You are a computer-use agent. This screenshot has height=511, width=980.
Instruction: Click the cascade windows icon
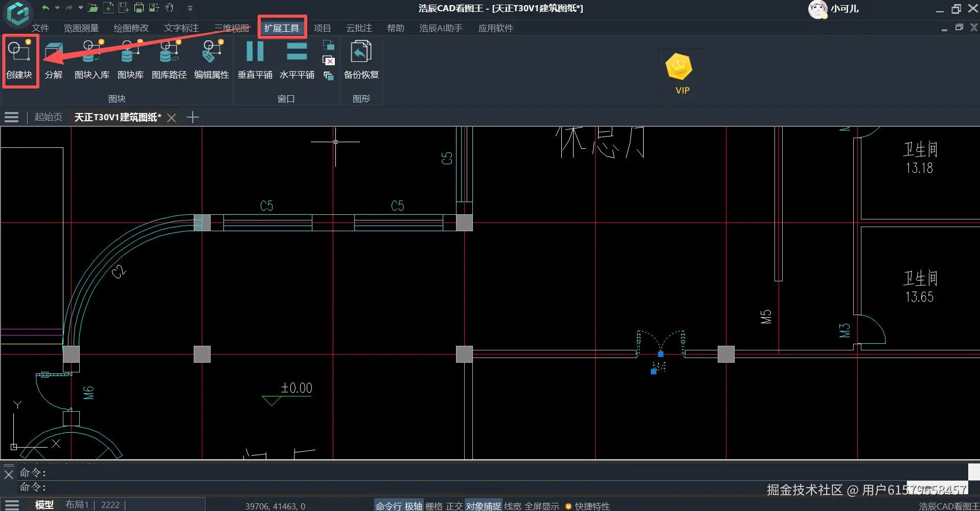pyautogui.click(x=329, y=76)
